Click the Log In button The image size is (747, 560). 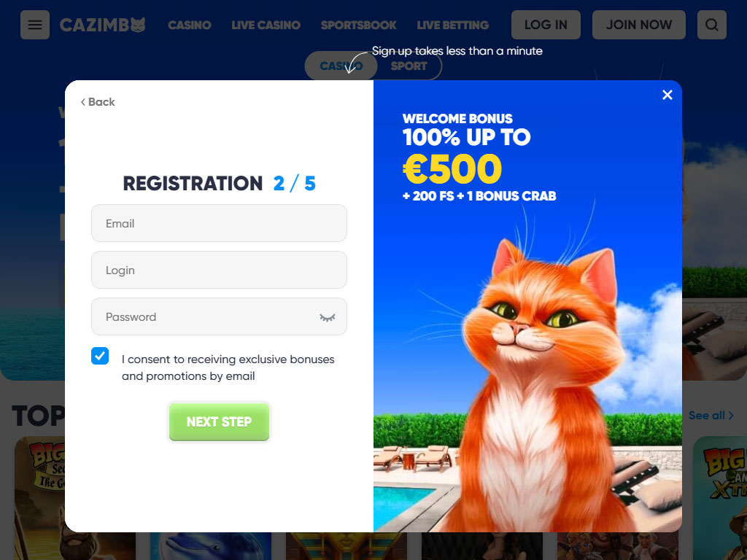tap(546, 25)
